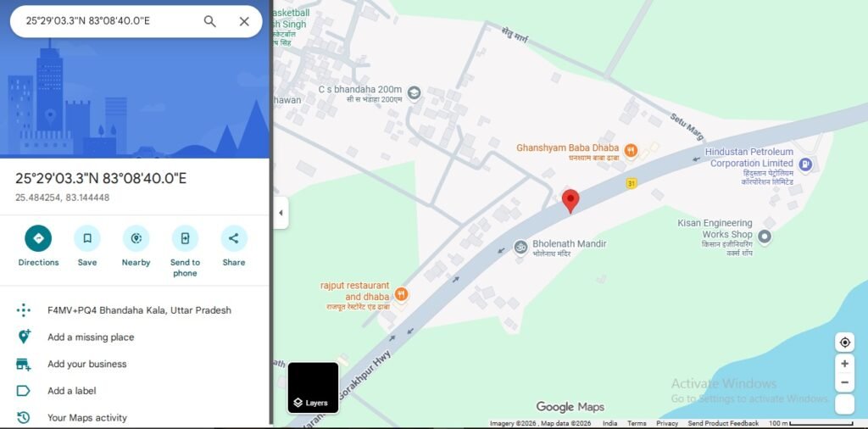The image size is (868, 429).
Task: Zoom in with the plus button
Action: pos(845,364)
